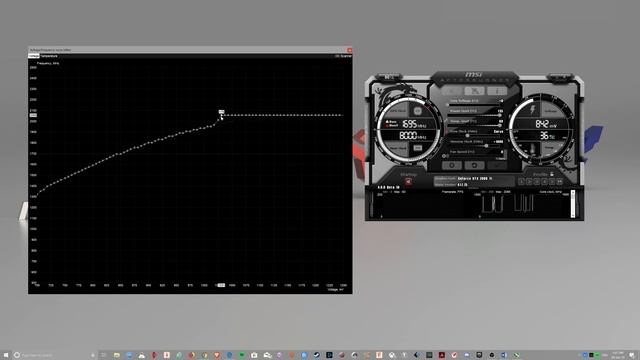Select profile slot 4
Image resolution: width=640 pixels, height=360 pixels.
point(544,181)
